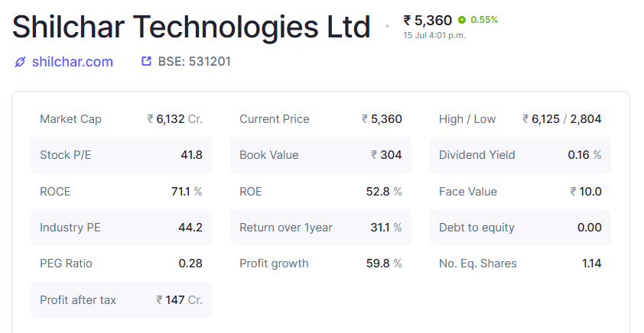Click the Debt to equity row
Viewport: 644px width, 333px height.
520,227
